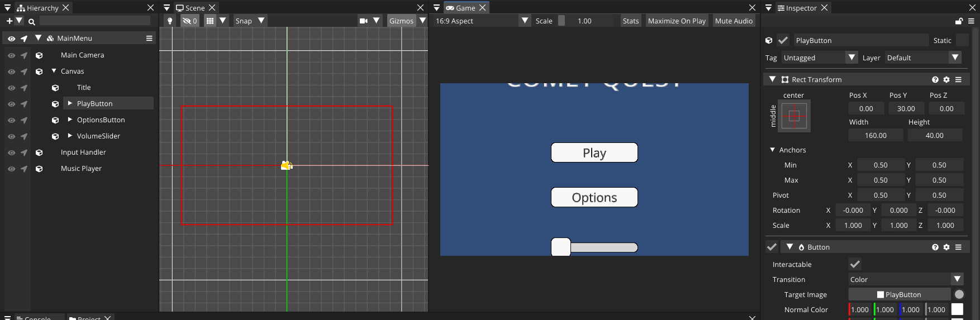Expand the VolumeSlider node
This screenshot has height=320, width=980.
click(70, 136)
